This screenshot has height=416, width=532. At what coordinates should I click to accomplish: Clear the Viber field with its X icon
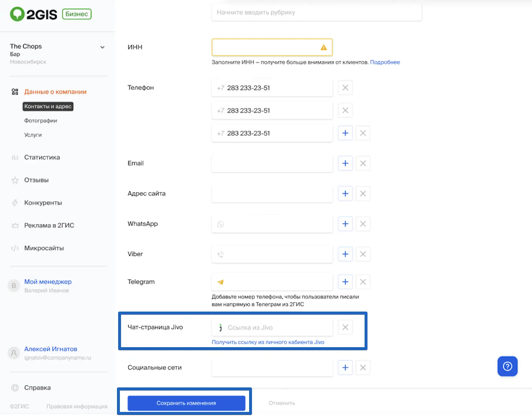click(363, 254)
